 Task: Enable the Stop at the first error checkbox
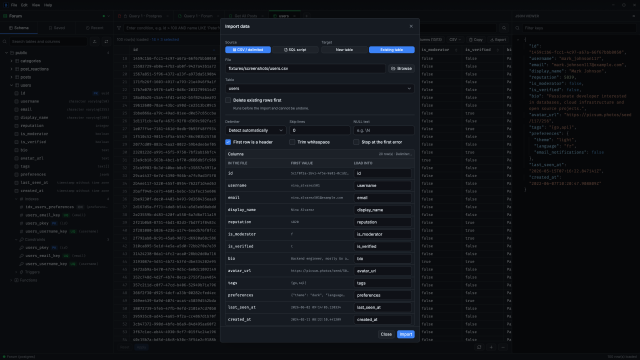coord(356,142)
